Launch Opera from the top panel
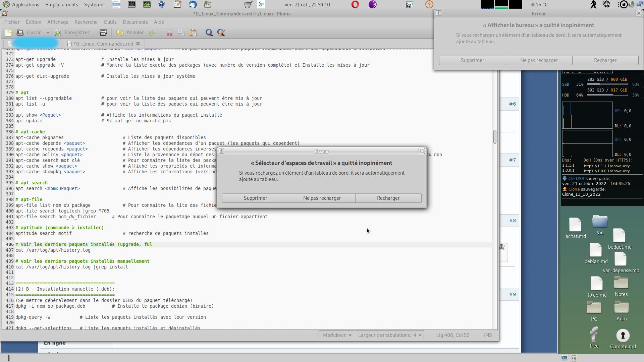Viewport: 644px width, 362px height. pos(355,4)
